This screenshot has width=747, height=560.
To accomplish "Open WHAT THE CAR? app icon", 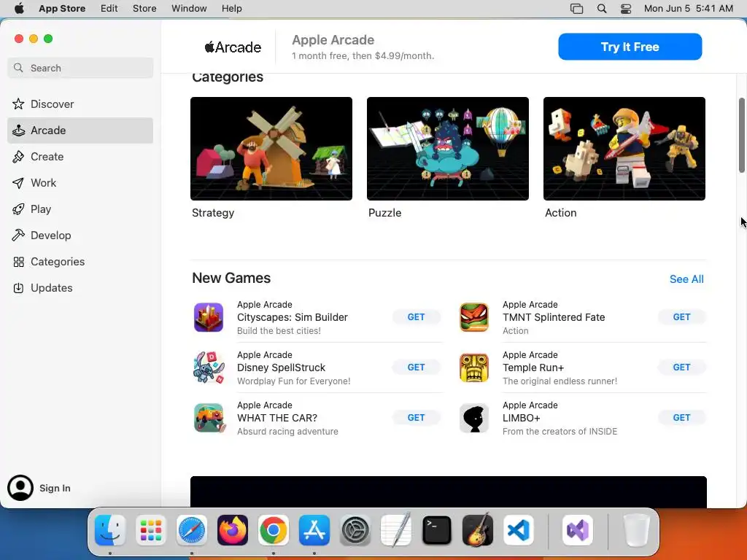I will [209, 418].
